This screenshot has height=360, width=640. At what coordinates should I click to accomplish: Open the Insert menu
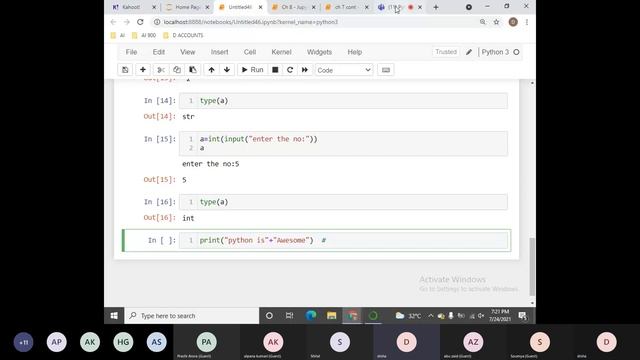(220, 52)
